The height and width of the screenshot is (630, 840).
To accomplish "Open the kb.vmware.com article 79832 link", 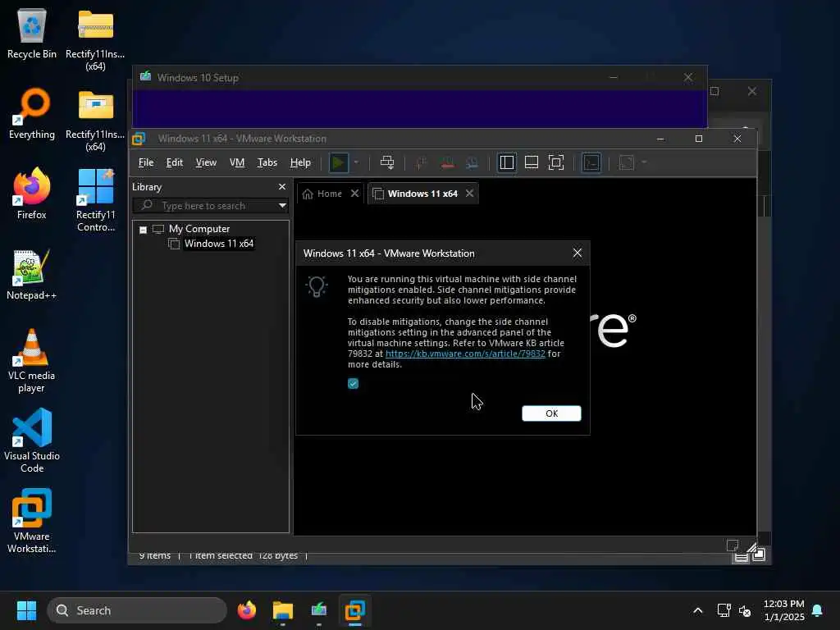I will [x=465, y=354].
